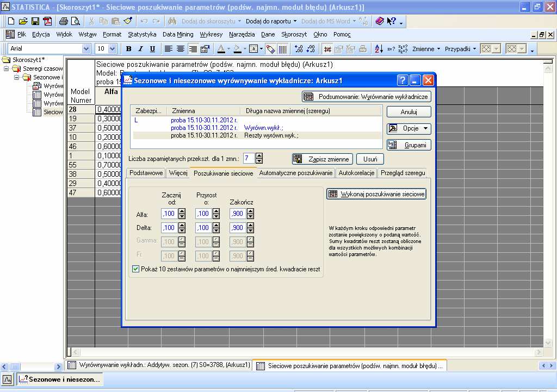The height and width of the screenshot is (392, 557).
Task: Click Wykonaj poszukiwanie sieciowe button
Action: tap(376, 194)
